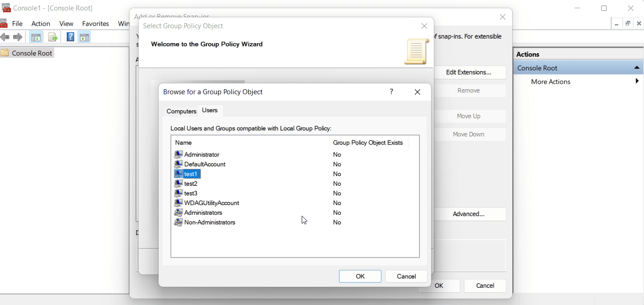
Task: Select the test2 entry
Action: pyautogui.click(x=191, y=183)
